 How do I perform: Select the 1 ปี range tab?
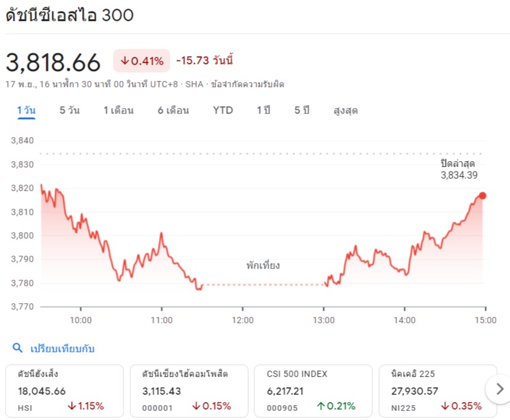pos(264,111)
